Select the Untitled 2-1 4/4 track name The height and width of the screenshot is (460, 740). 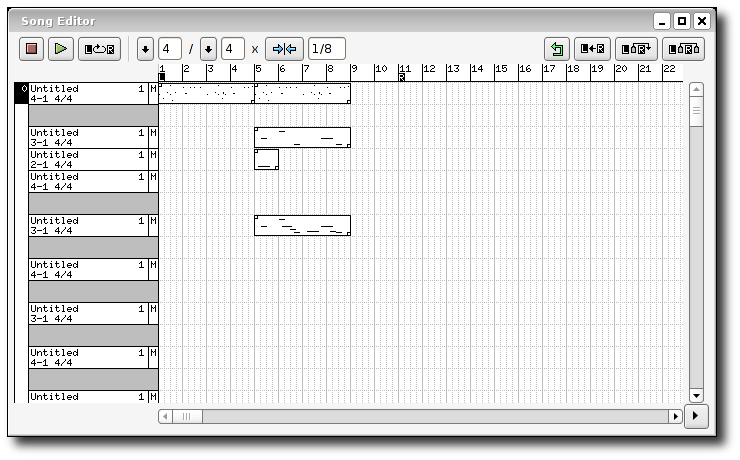click(88, 159)
